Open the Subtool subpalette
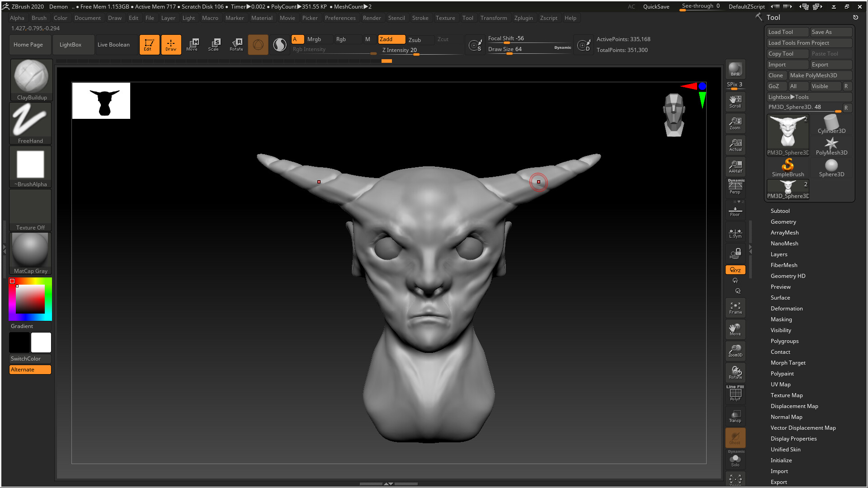Screen dimensions: 868x488 pos(780,211)
